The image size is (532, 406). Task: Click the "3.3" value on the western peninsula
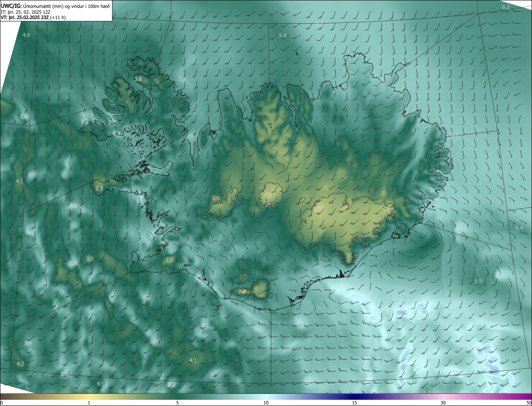pos(99,189)
